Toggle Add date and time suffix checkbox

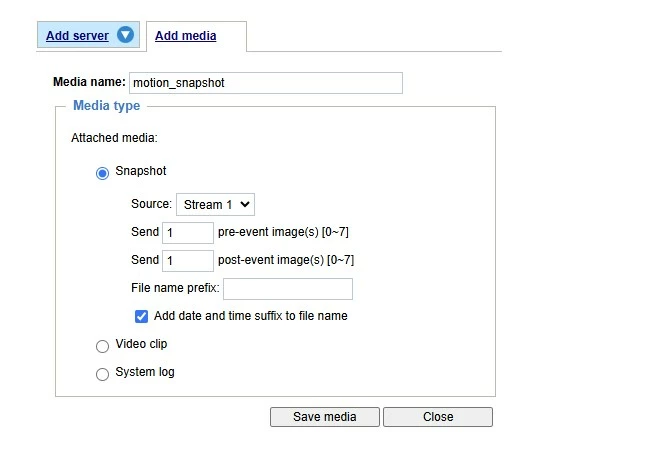click(x=141, y=316)
